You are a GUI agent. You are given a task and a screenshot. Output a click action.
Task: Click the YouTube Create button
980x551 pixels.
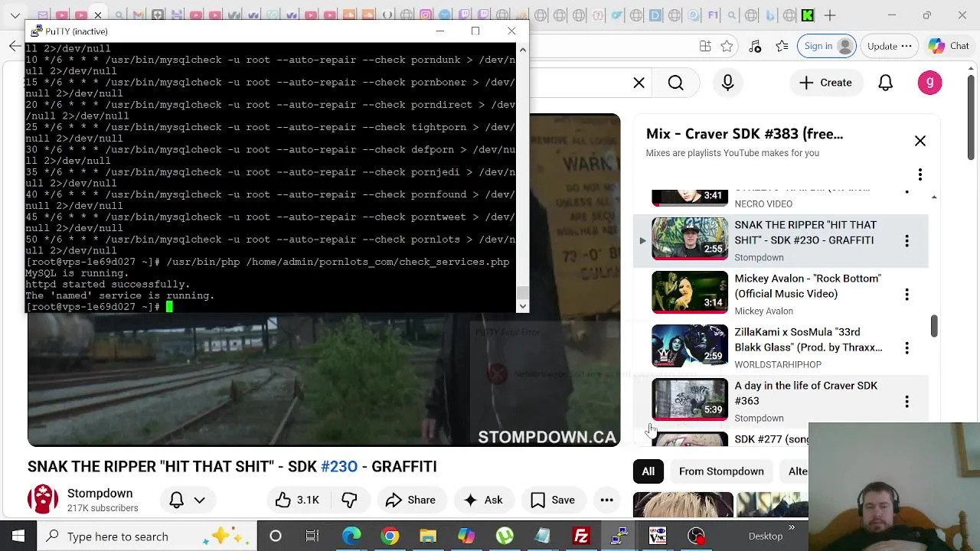[825, 83]
